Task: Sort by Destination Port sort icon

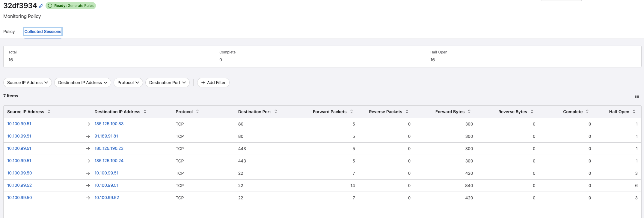Action: tap(276, 111)
